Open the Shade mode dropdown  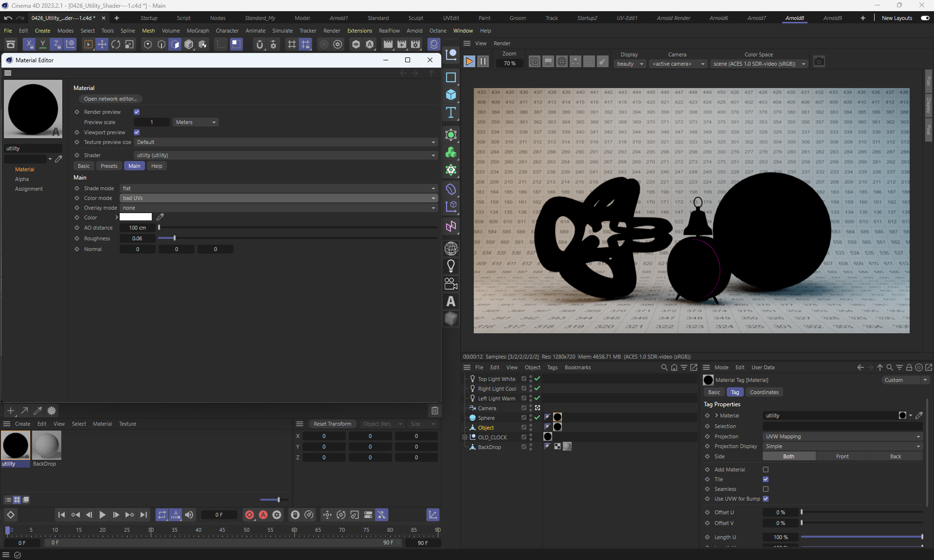tap(278, 188)
